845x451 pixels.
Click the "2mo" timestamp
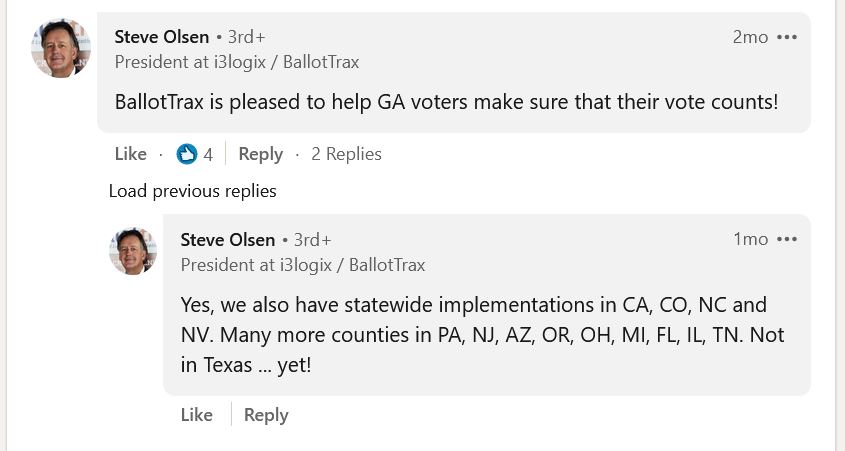tap(750, 37)
